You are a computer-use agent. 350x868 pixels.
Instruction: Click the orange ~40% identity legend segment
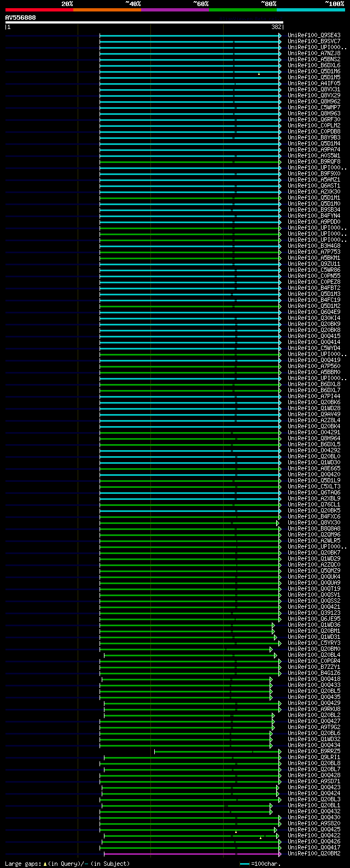click(x=107, y=10)
